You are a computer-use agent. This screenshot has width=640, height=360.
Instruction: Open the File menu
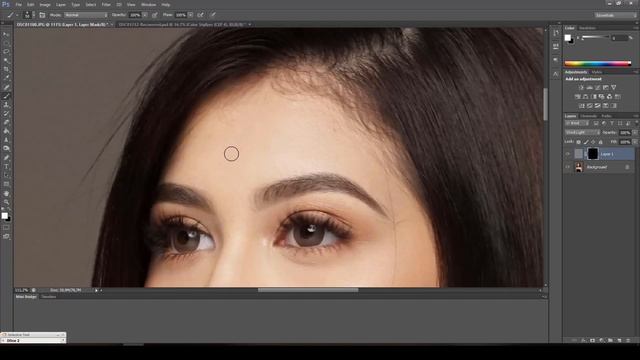(18, 5)
